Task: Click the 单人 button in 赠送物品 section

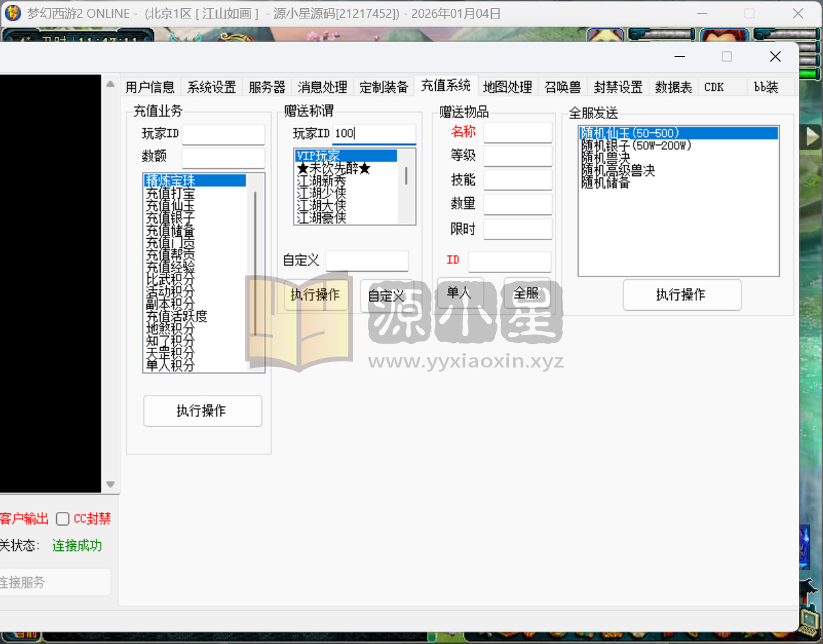Action: tap(460, 292)
